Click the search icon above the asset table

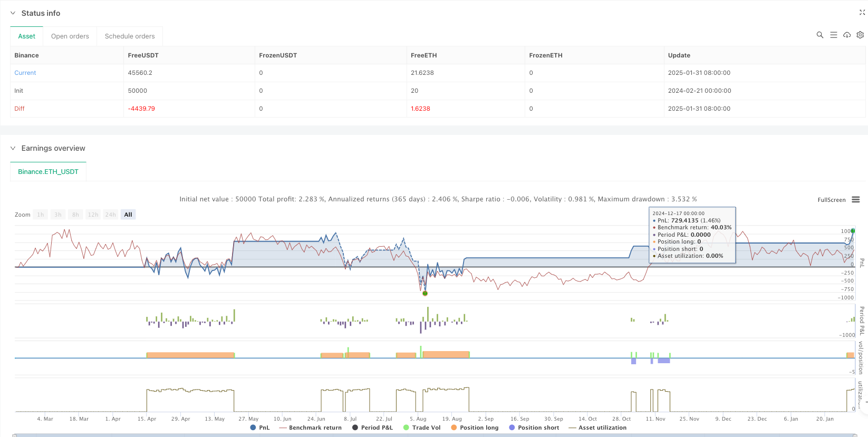tap(819, 35)
